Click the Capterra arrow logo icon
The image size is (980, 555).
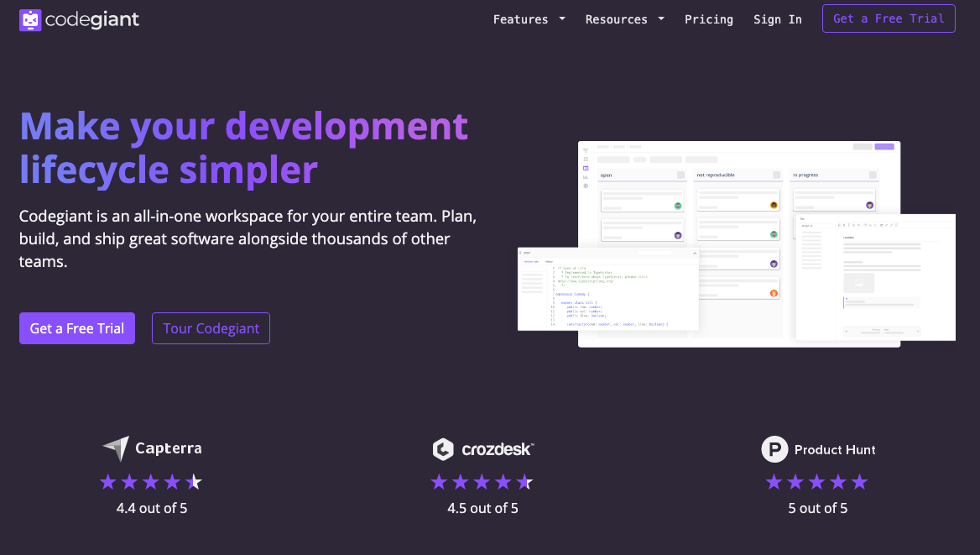pos(116,448)
